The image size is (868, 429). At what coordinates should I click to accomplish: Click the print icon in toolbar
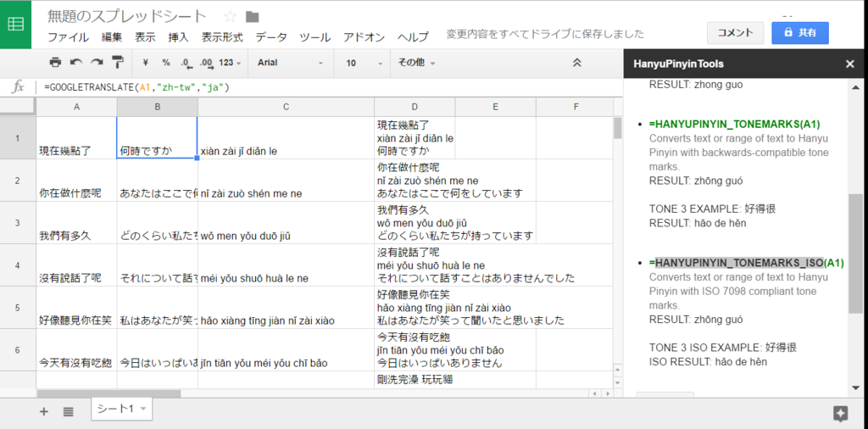click(55, 63)
